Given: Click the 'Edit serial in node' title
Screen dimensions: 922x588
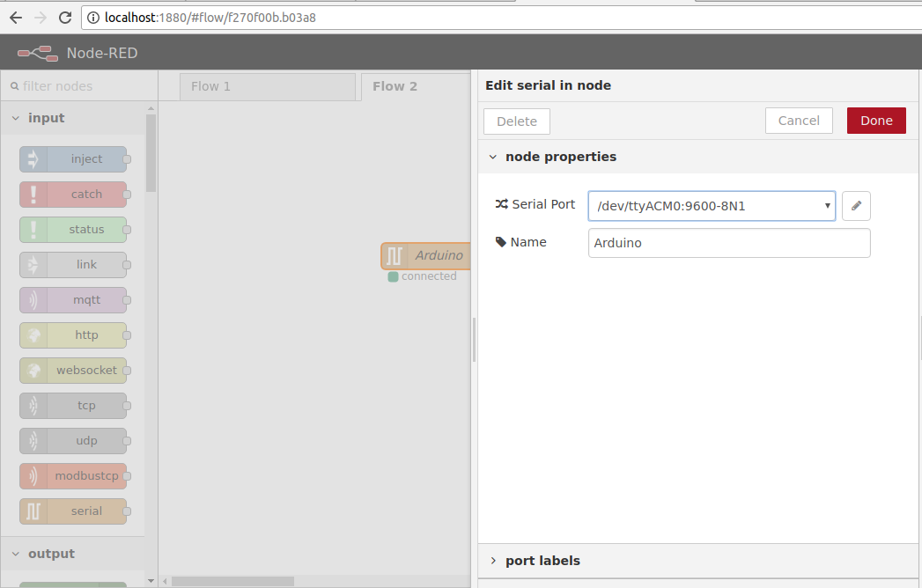Looking at the screenshot, I should (548, 86).
